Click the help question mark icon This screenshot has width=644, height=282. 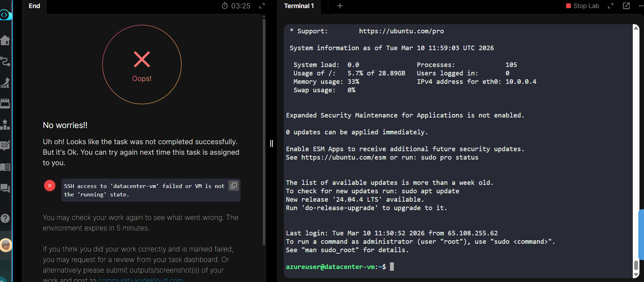point(5,218)
